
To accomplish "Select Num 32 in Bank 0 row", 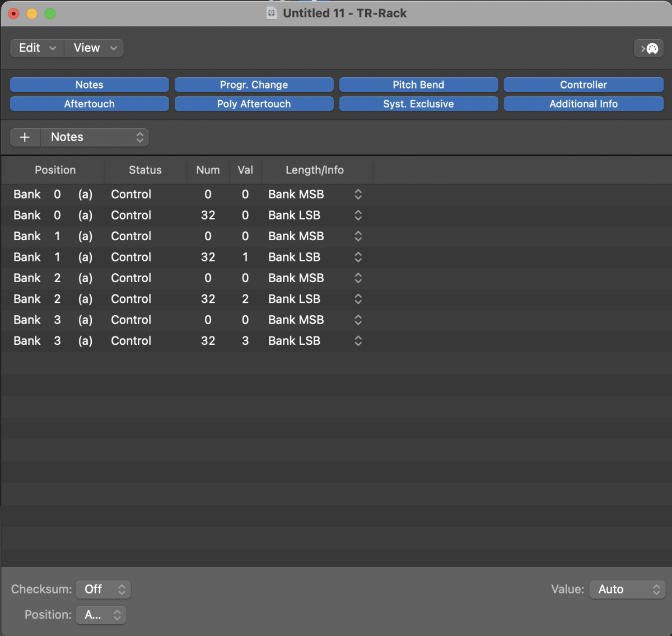I will point(208,215).
